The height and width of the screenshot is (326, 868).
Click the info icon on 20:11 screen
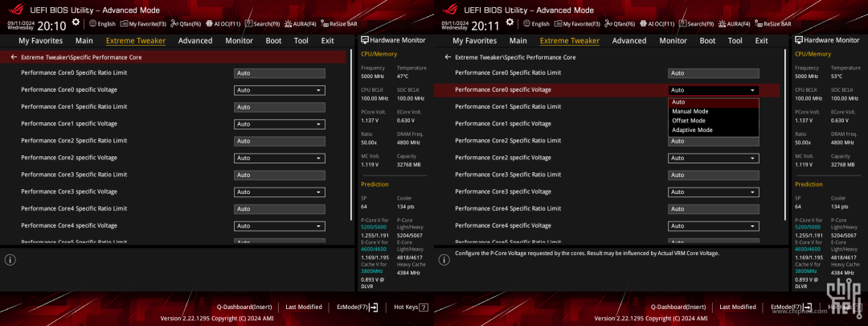click(x=445, y=259)
